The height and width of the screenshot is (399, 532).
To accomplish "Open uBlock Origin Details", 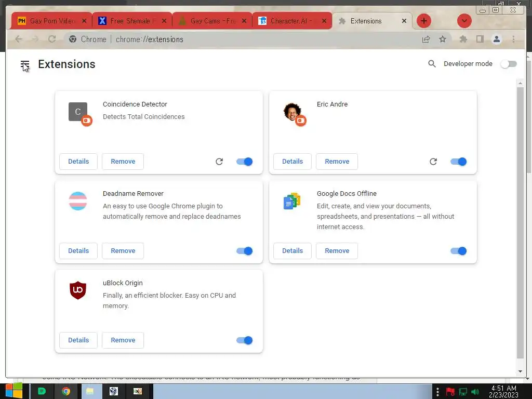I will (x=78, y=340).
